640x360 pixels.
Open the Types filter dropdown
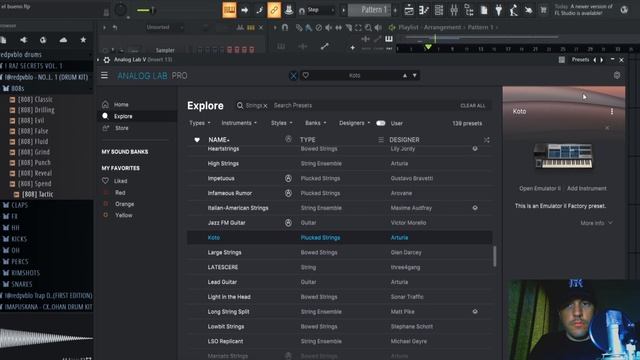pos(200,123)
